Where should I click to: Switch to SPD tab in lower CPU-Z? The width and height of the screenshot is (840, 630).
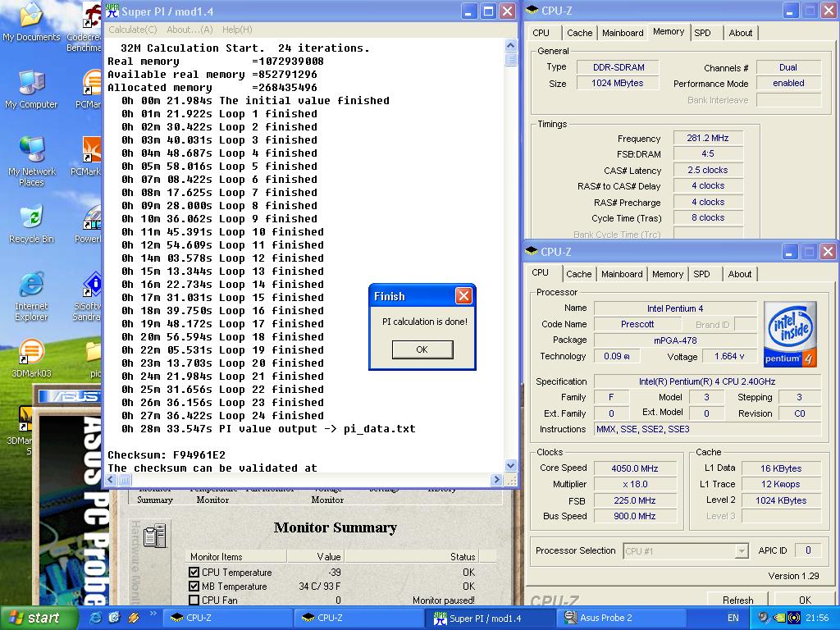pyautogui.click(x=701, y=274)
